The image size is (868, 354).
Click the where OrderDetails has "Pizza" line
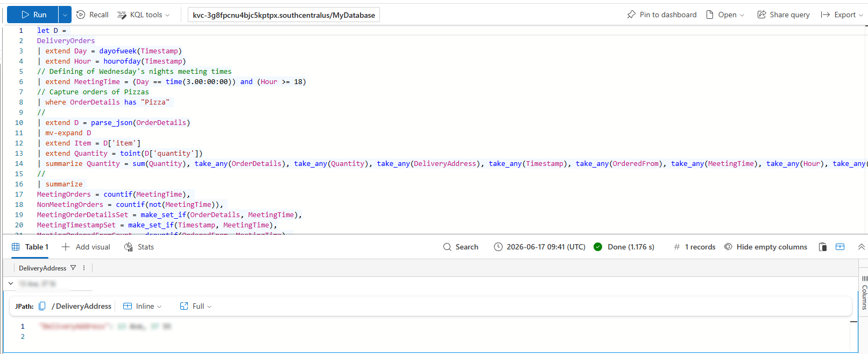tap(104, 102)
